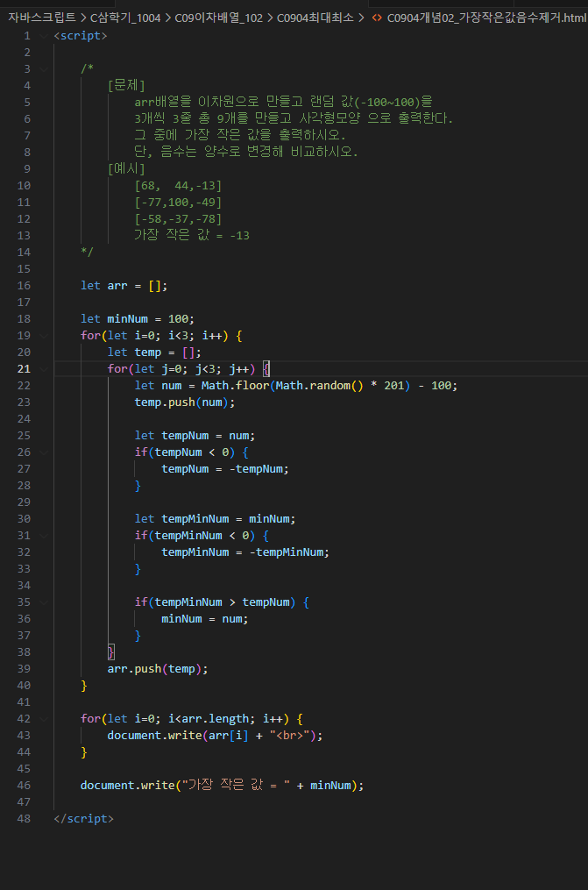The height and width of the screenshot is (890, 588).
Task: Click the comment row [-58,-37,-78]
Action: click(178, 218)
